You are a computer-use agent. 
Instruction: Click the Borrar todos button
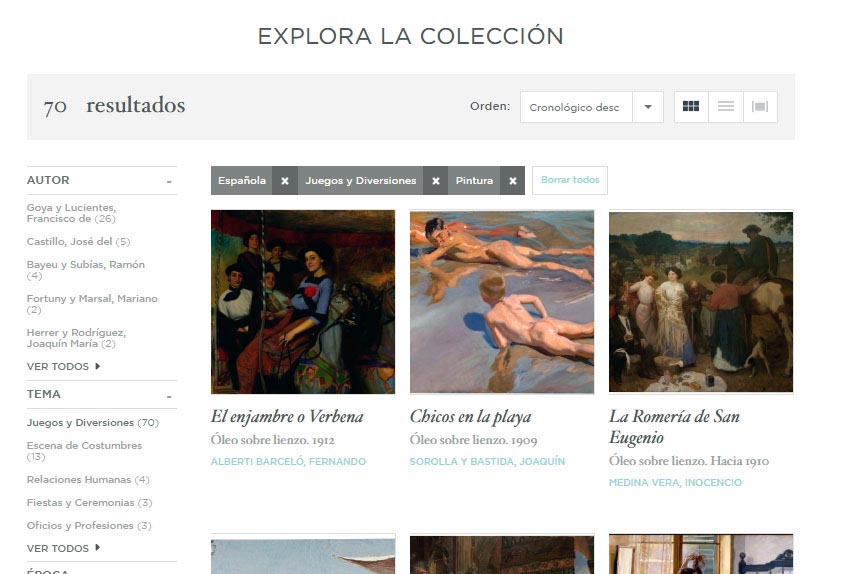(x=570, y=180)
